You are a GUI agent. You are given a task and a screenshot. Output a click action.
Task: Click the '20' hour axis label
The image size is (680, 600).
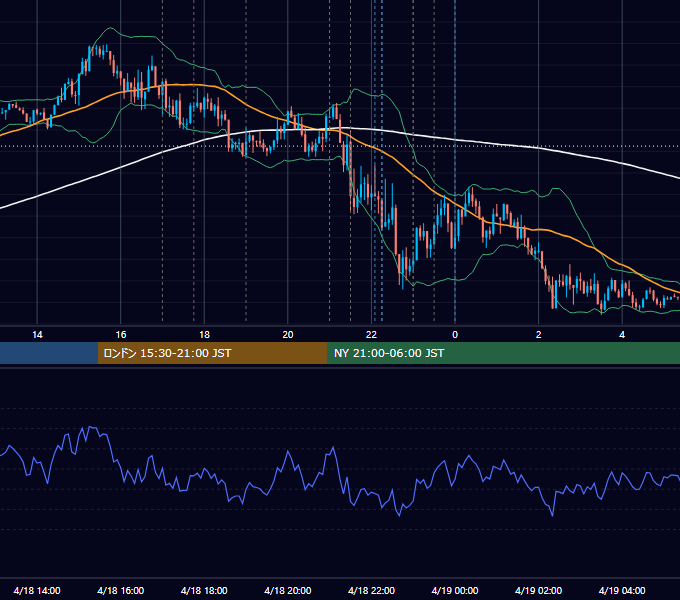[288, 335]
